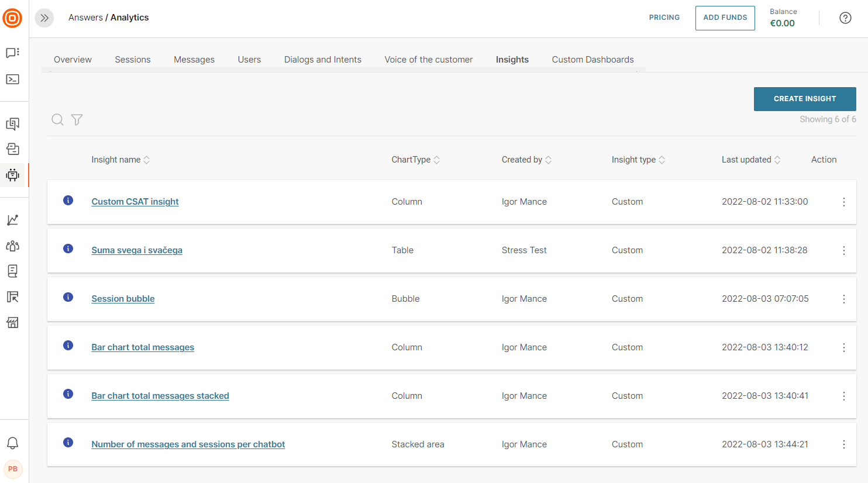Click the CREATE INSIGHT button
This screenshot has height=483, width=868.
[x=805, y=99]
